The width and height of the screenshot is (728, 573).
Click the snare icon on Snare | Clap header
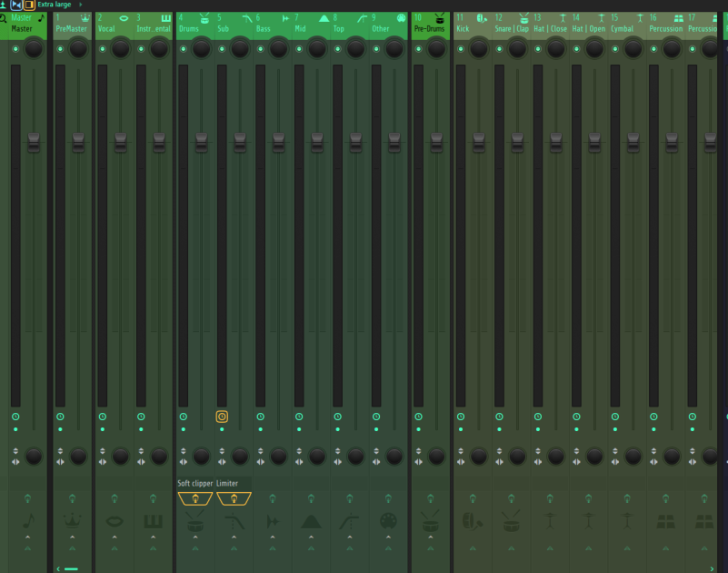(524, 18)
